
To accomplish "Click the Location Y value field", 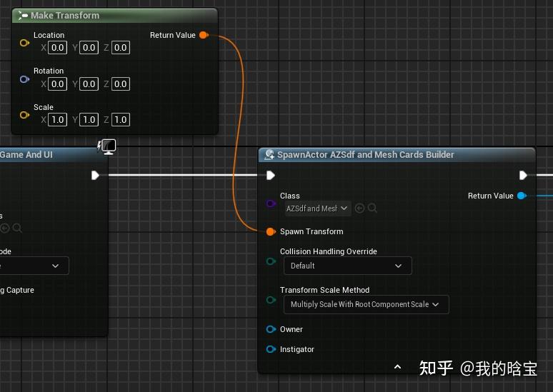I will point(89,48).
